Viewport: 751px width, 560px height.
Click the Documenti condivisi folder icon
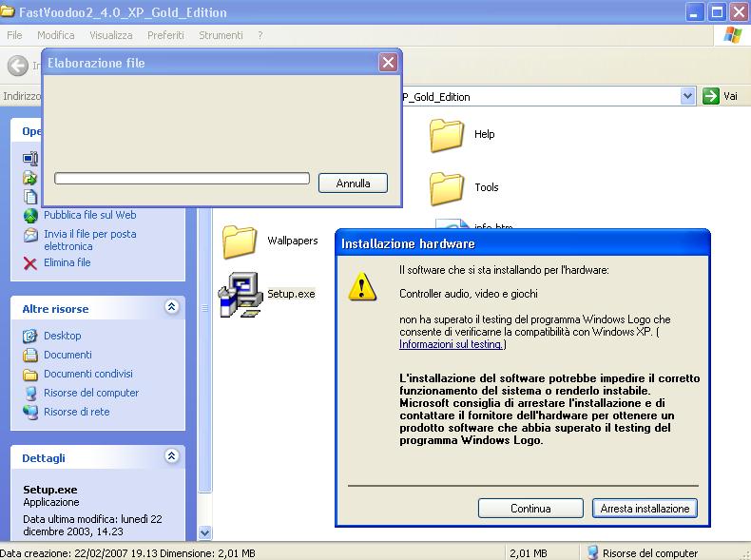coord(30,375)
